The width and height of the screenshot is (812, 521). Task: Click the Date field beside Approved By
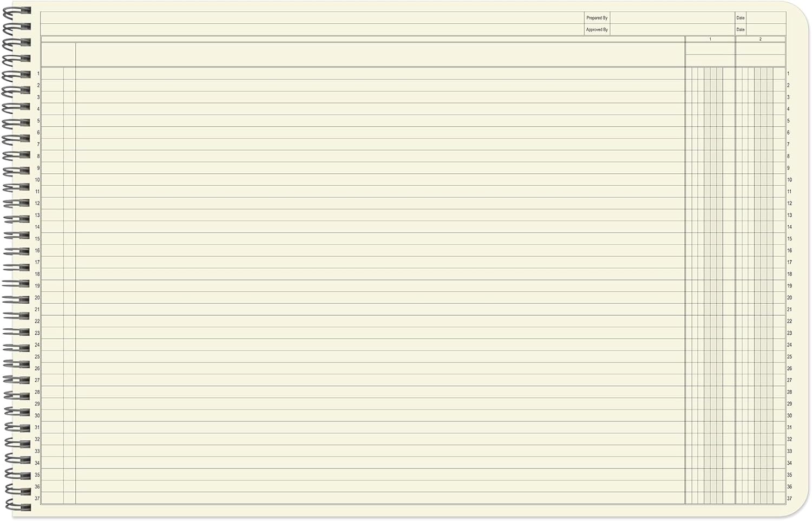[766, 30]
